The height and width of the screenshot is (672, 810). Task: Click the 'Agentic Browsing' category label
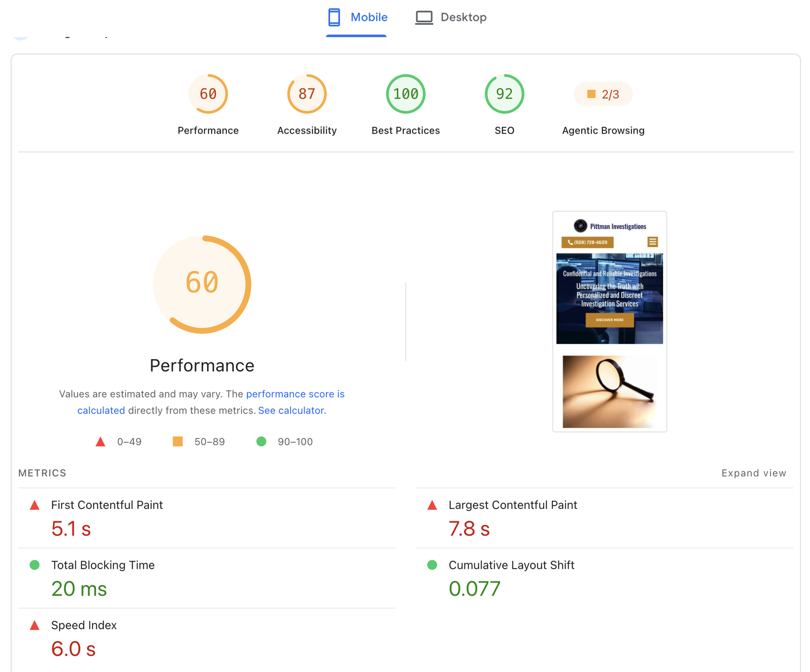click(x=603, y=131)
